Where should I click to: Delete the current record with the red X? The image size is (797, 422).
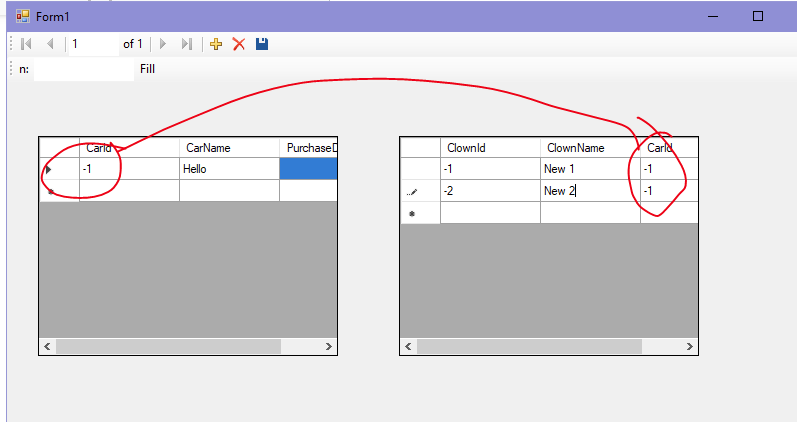pos(239,44)
